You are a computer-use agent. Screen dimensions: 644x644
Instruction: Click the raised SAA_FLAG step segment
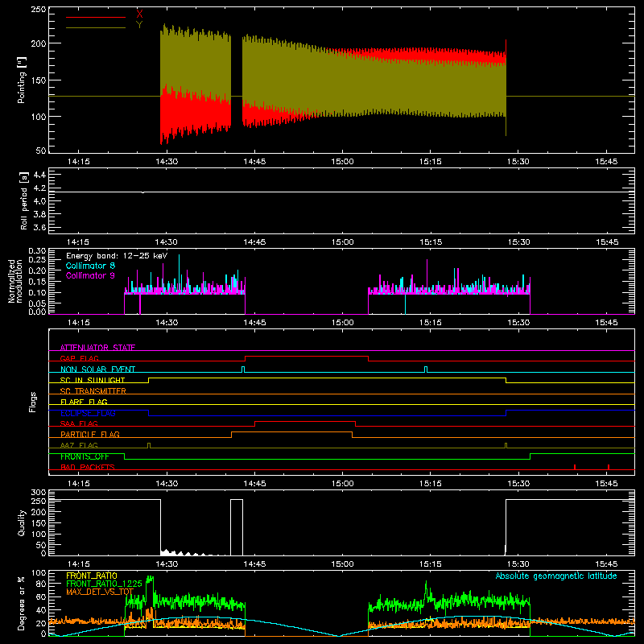(x=305, y=421)
